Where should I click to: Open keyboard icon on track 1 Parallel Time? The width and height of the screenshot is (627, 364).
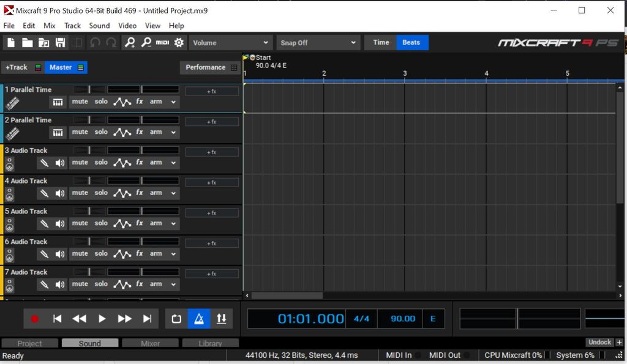pyautogui.click(x=58, y=102)
